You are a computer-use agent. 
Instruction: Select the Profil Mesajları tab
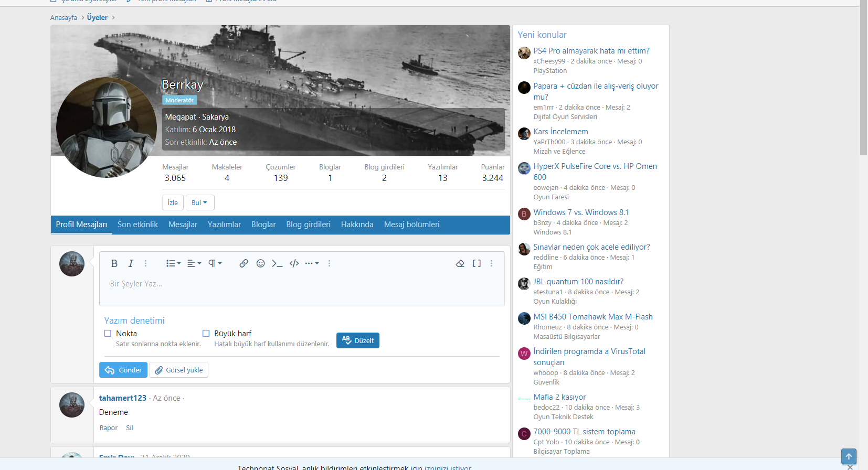pos(81,225)
